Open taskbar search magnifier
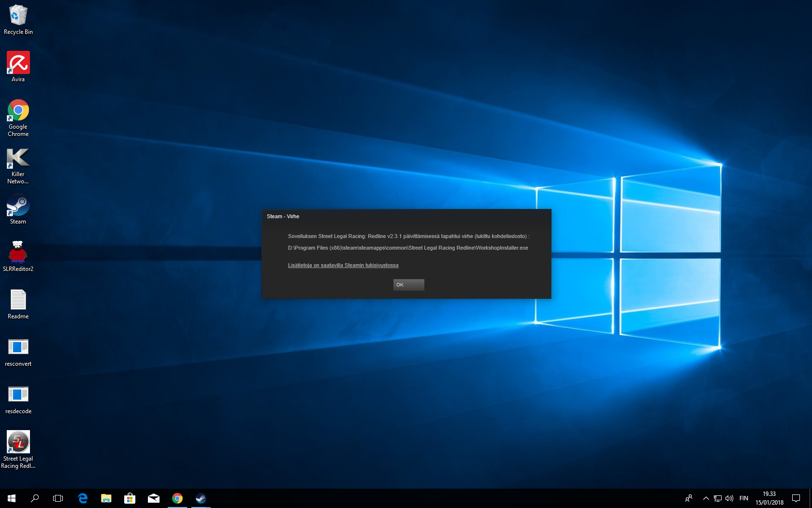 [x=35, y=498]
